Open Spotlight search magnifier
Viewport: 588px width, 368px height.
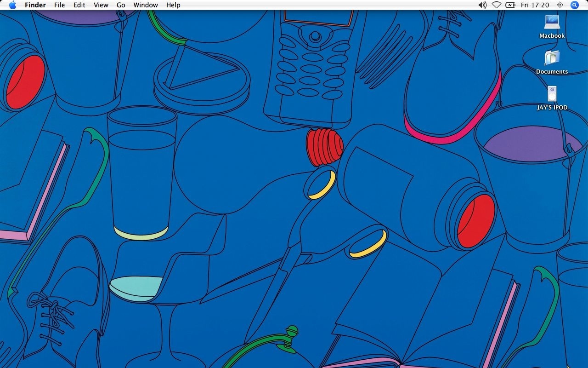(575, 5)
